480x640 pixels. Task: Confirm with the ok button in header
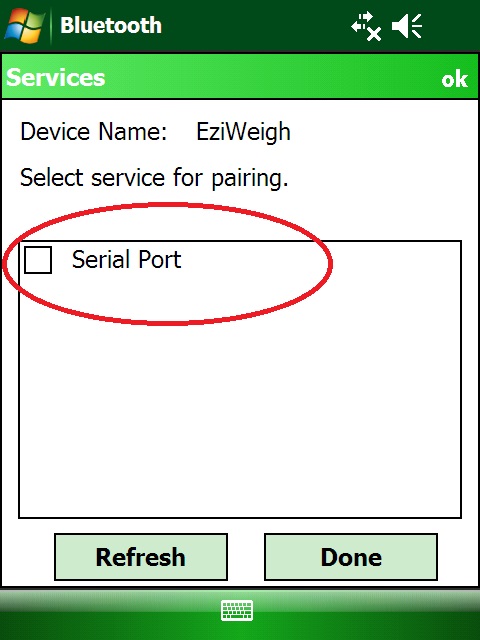click(x=454, y=79)
